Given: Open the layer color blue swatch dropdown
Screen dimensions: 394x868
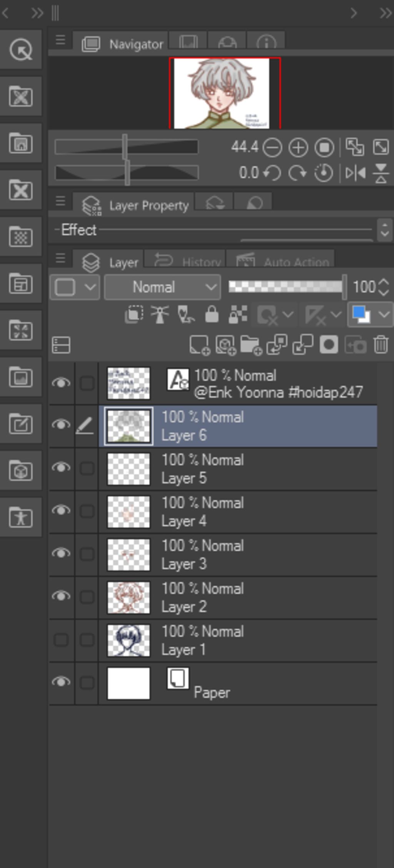Looking at the screenshot, I should pyautogui.click(x=370, y=314).
